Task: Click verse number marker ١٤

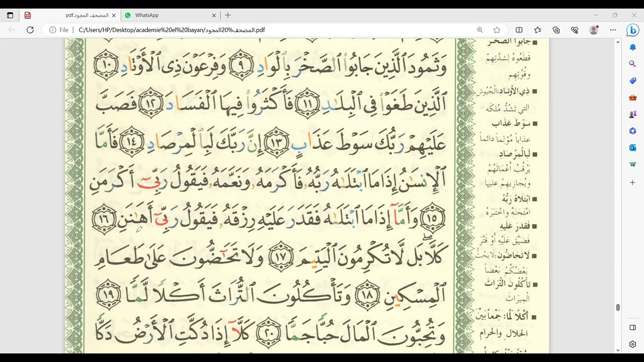Action: tap(131, 141)
